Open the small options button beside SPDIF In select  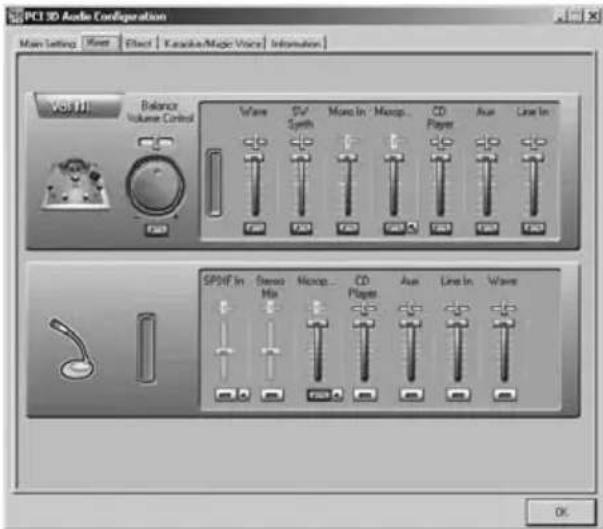pos(244,394)
